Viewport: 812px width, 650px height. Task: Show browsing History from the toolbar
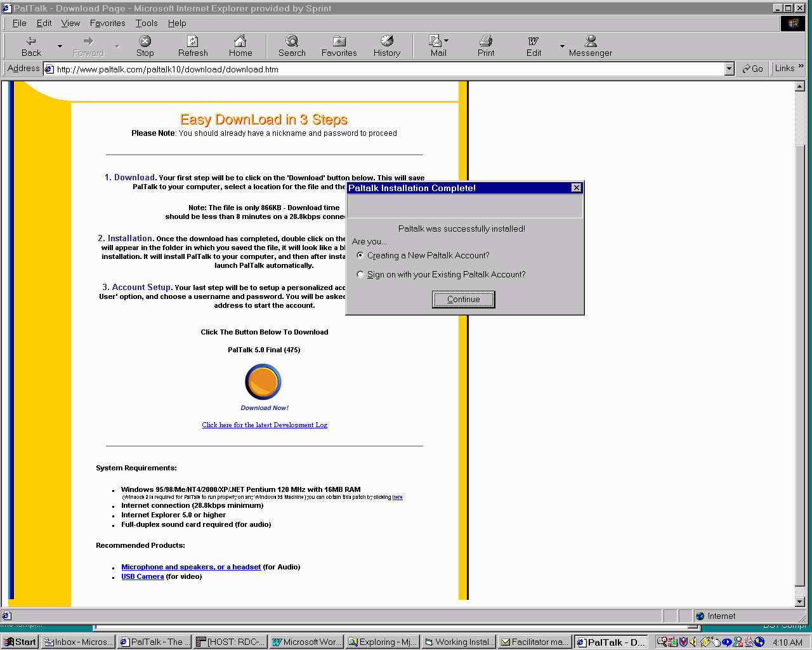(x=387, y=46)
